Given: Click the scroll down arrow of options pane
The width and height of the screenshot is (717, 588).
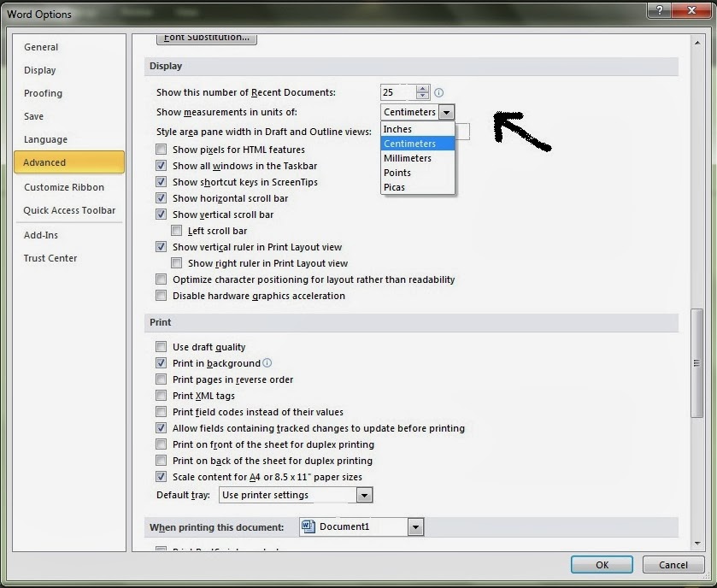Looking at the screenshot, I should [x=697, y=544].
